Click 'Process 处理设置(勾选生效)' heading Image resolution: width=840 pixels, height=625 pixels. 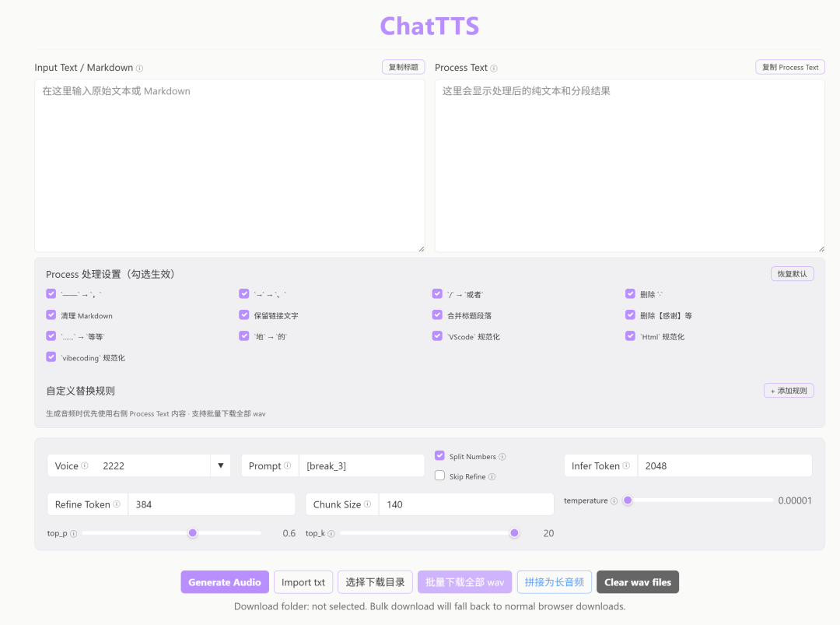tap(110, 274)
